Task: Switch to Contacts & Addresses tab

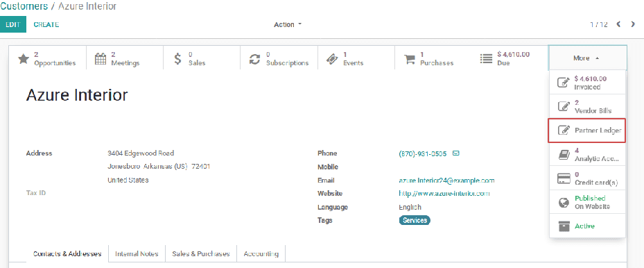Action: point(67,253)
